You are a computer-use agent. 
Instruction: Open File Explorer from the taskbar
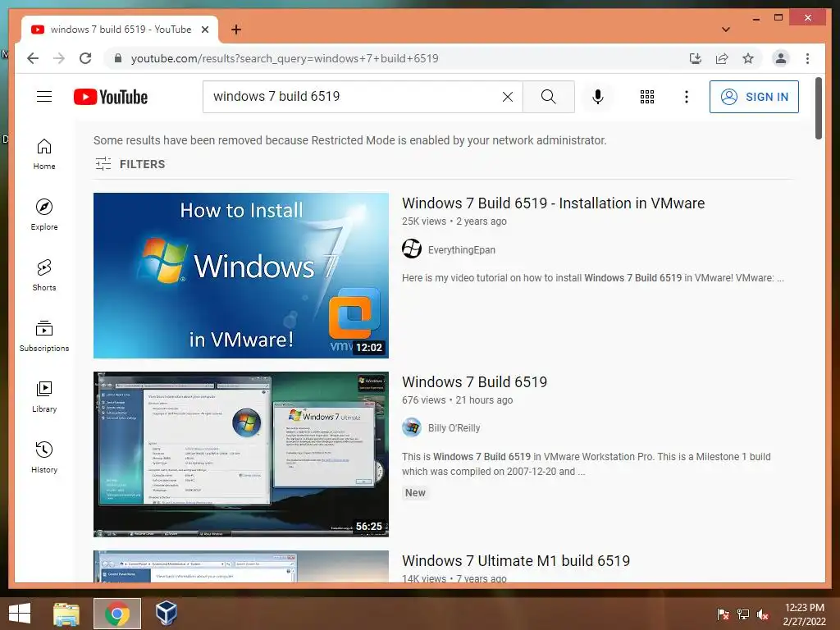coord(66,614)
